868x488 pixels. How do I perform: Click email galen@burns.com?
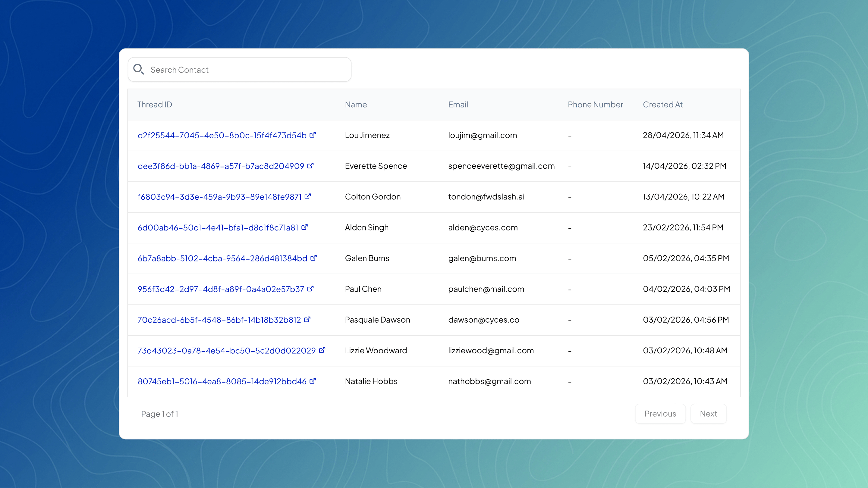point(482,258)
